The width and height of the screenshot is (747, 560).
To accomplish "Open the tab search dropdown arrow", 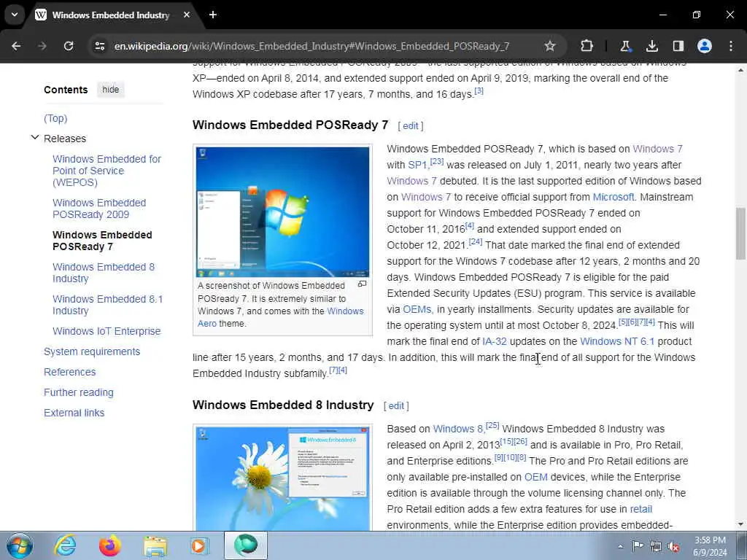I will tap(15, 15).
